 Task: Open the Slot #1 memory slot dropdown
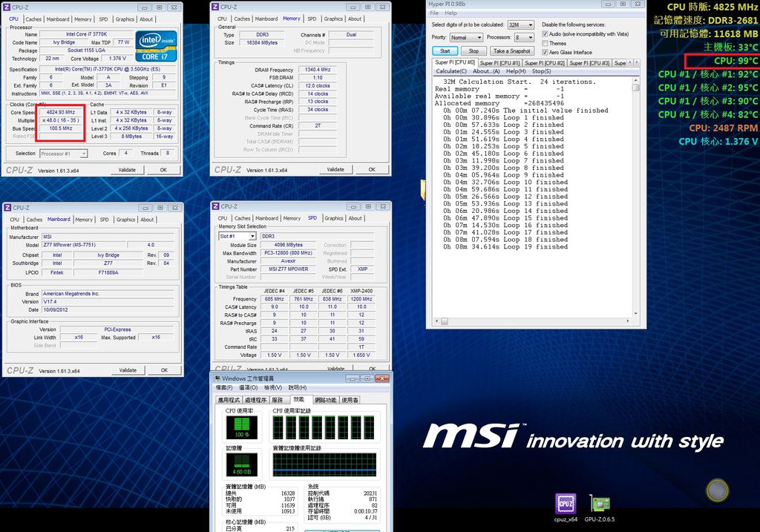237,236
